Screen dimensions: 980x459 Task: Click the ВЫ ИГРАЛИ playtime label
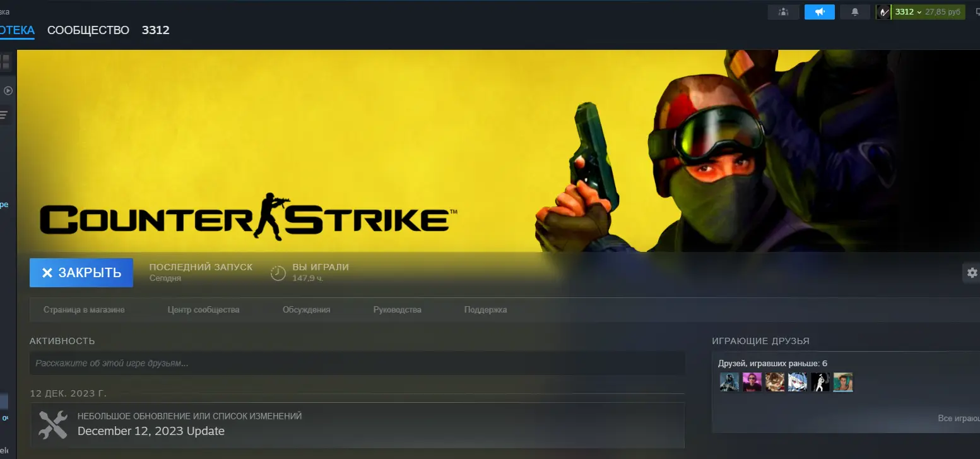(x=321, y=267)
